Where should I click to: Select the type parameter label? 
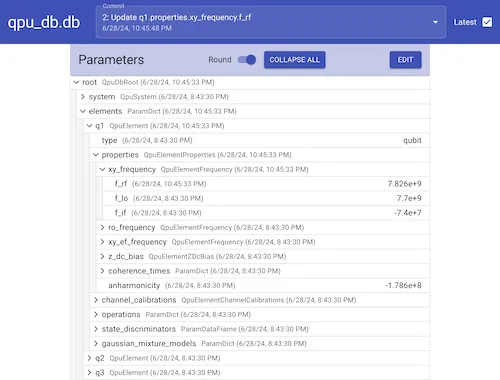pyautogui.click(x=109, y=140)
